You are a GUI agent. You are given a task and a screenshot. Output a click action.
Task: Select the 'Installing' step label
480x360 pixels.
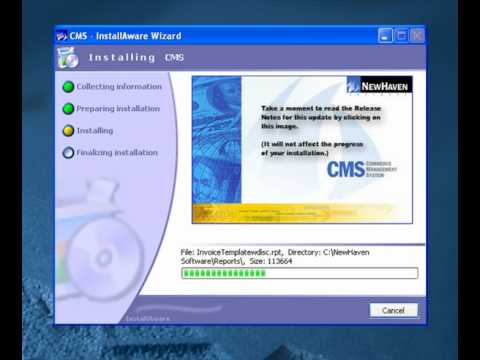[x=95, y=131]
